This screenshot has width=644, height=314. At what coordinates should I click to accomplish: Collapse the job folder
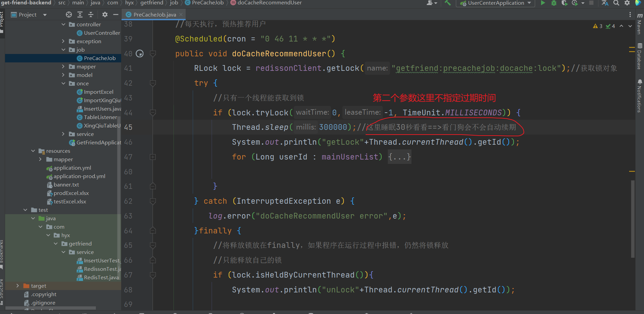pos(63,50)
